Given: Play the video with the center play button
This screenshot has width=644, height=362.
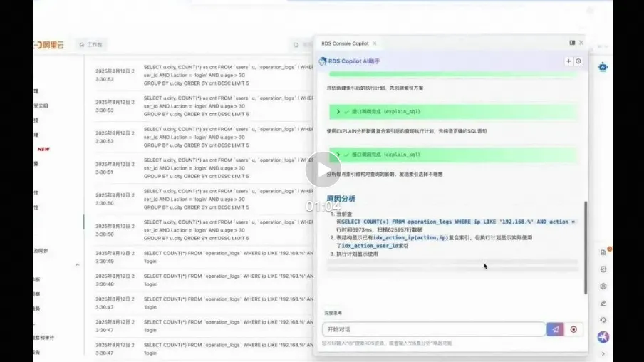Looking at the screenshot, I should [x=323, y=170].
